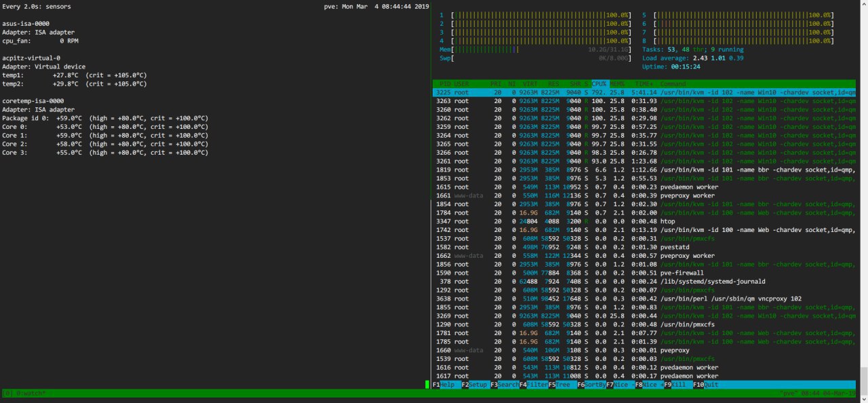
Task: Click the PID column header
Action: pyautogui.click(x=444, y=83)
